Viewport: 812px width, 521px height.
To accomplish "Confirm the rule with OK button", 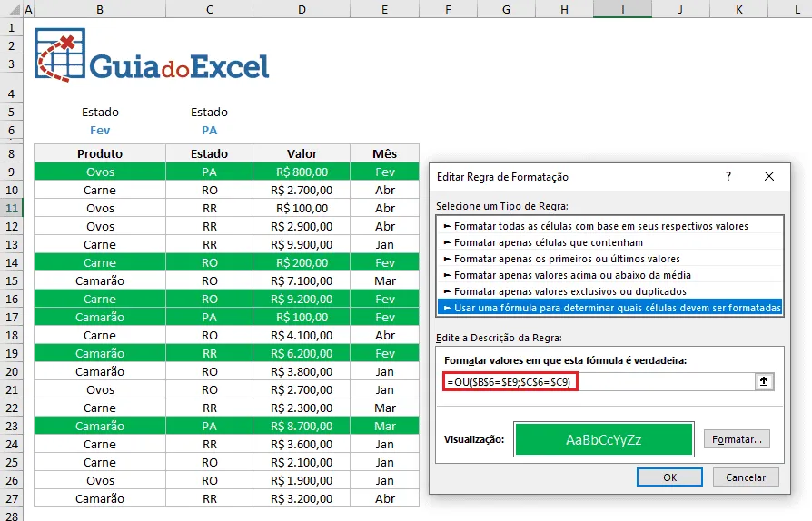I will tap(669, 477).
